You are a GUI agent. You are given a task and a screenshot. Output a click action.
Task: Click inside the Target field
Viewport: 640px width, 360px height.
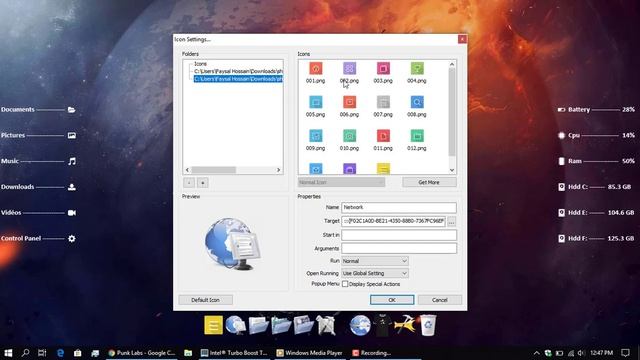(x=393, y=221)
